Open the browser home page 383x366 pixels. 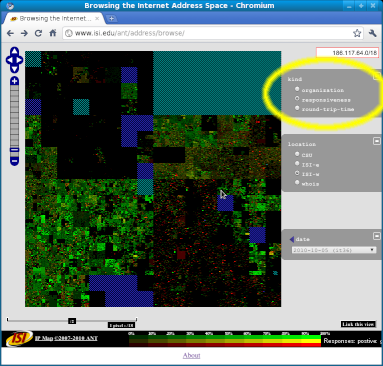tap(53, 33)
